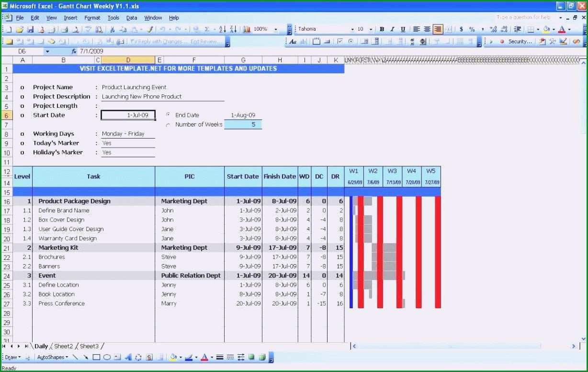The image size is (588, 372).
Task: Open the Chart Wizard icon
Action: [x=247, y=29]
